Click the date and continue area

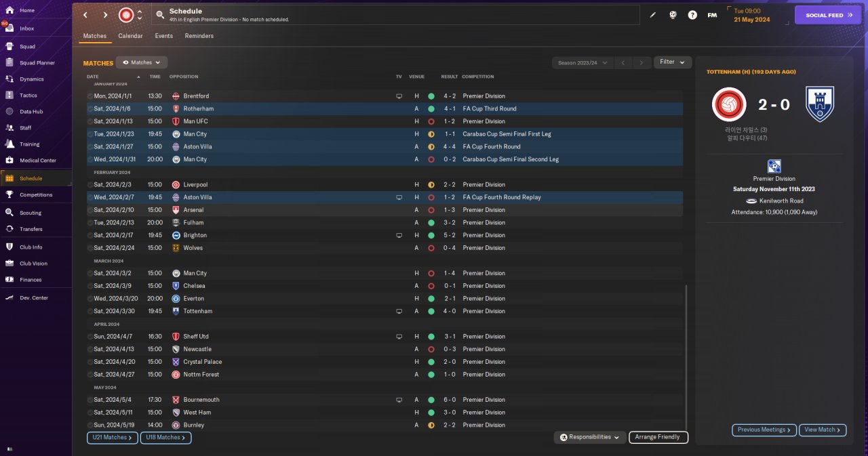tap(757, 15)
